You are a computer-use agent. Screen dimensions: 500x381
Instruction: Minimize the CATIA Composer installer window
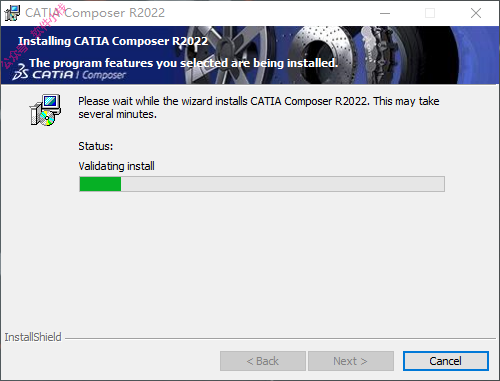tap(385, 13)
